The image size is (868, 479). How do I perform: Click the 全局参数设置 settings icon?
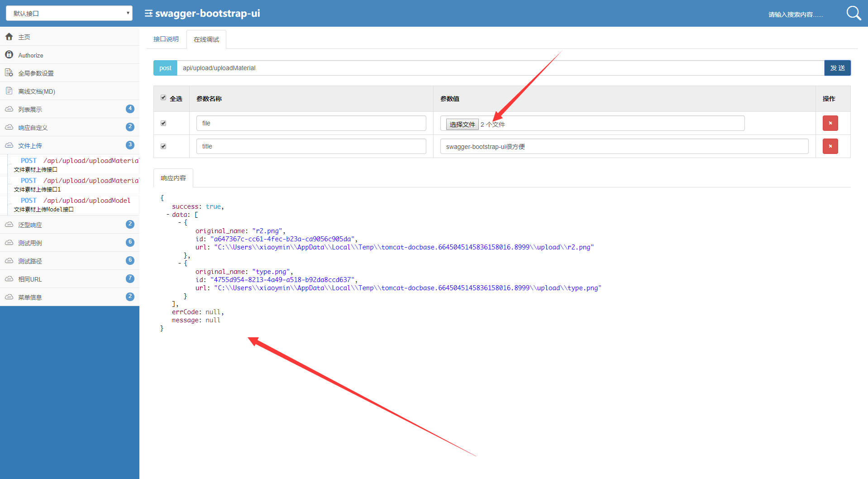coord(8,72)
